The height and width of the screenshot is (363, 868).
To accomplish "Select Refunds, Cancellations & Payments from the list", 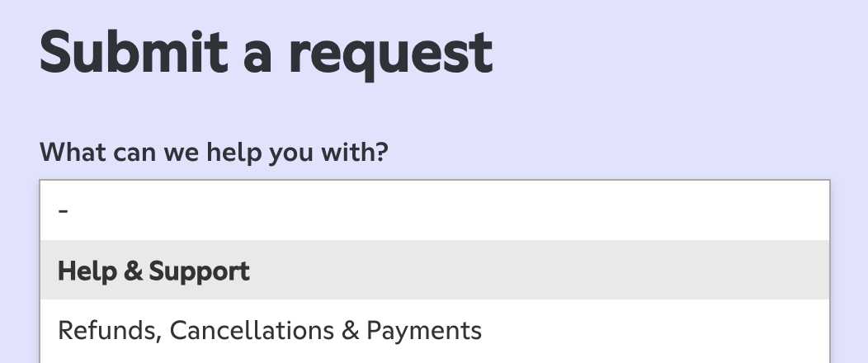I will pyautogui.click(x=270, y=331).
